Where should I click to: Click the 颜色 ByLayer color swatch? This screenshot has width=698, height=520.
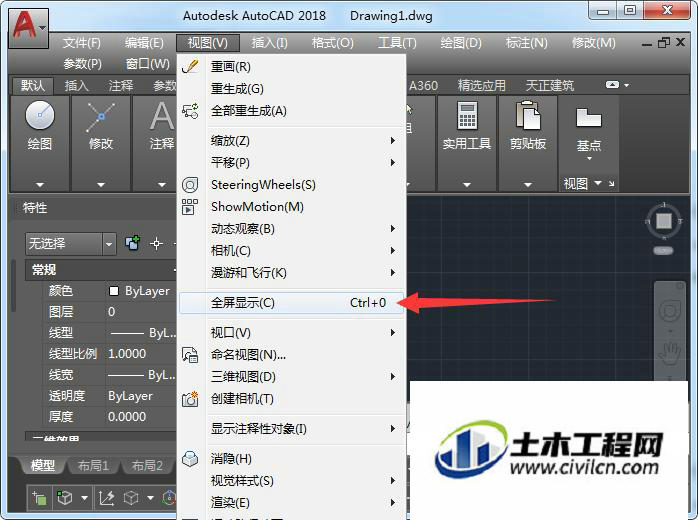tap(114, 291)
